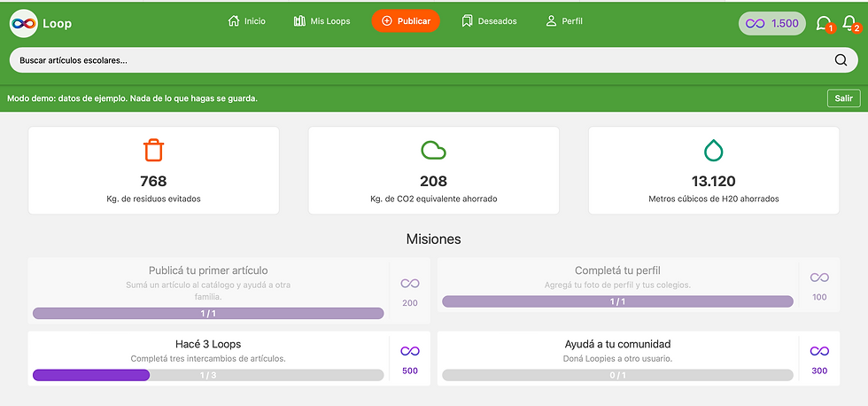The height and width of the screenshot is (406, 868).
Task: Click the Modo demo notice text
Action: coord(132,98)
